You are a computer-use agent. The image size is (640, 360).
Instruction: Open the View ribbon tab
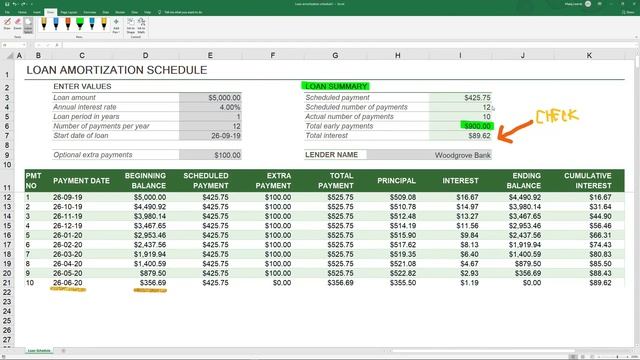pyautogui.click(x=134, y=12)
